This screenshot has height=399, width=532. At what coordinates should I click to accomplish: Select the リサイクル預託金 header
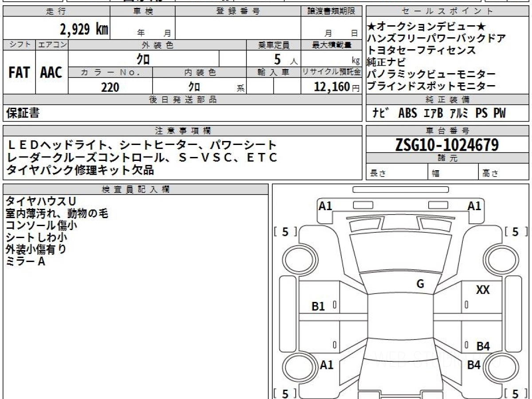tap(331, 72)
